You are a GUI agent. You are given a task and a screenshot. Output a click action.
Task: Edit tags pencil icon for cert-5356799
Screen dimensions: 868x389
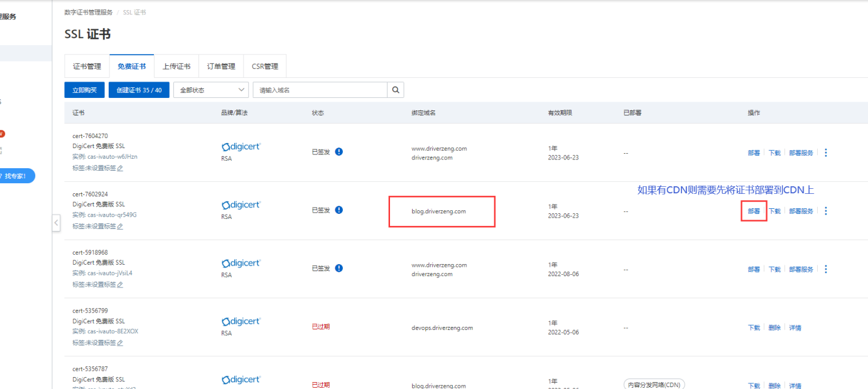coord(120,343)
